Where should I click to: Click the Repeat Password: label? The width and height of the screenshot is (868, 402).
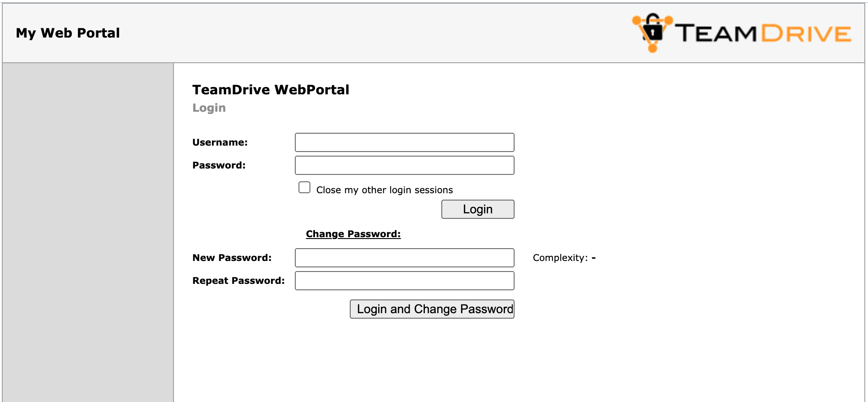(238, 281)
